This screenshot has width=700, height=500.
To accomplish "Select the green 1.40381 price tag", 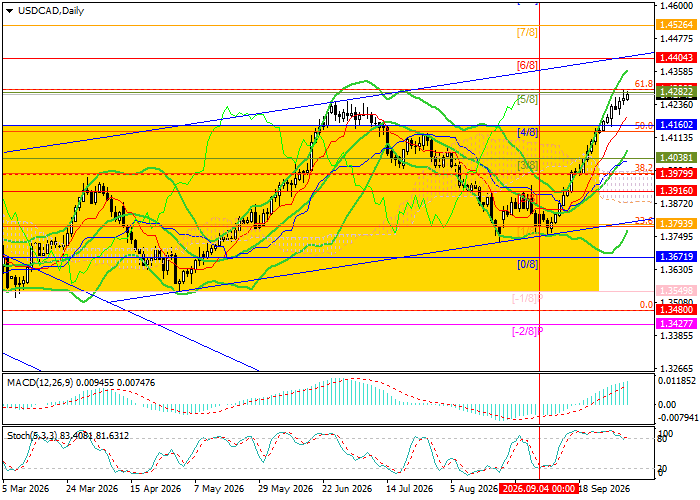I will [x=675, y=157].
